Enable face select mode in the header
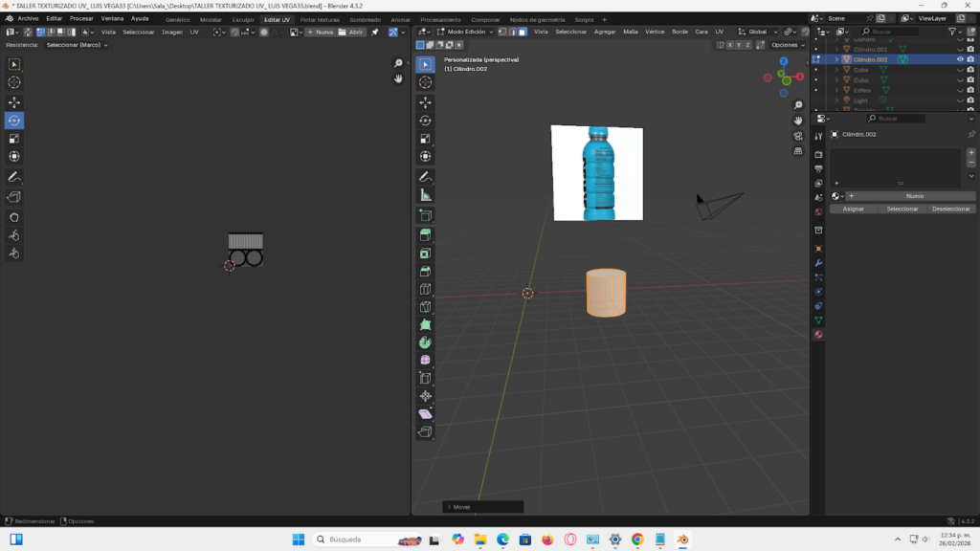980x551 pixels. tap(523, 31)
